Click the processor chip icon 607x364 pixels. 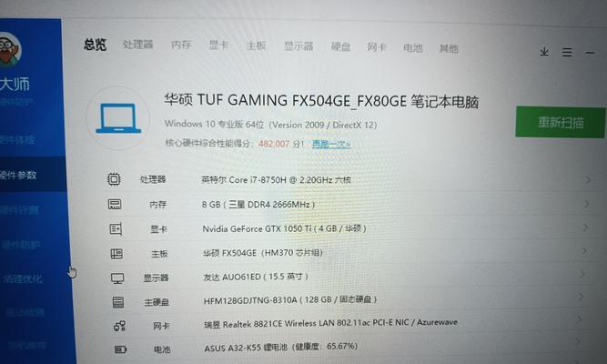point(114,179)
